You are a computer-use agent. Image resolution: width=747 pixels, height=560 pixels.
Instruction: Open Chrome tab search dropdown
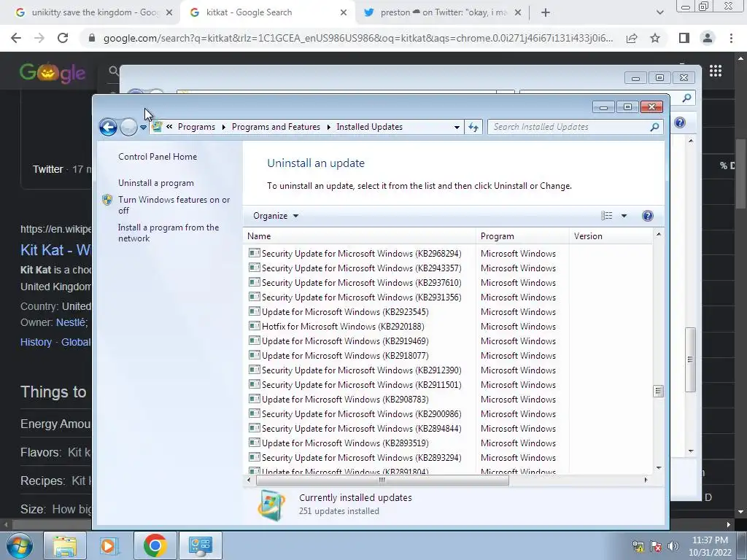click(x=659, y=13)
